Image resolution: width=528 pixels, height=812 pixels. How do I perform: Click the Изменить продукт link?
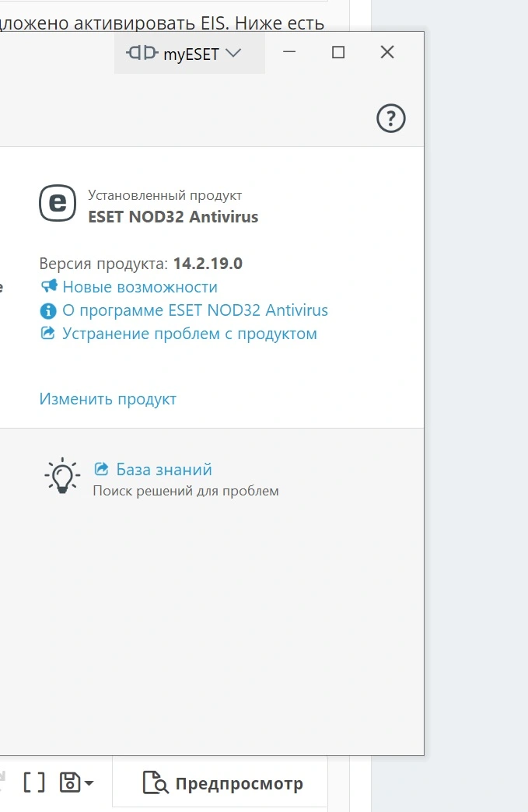tap(107, 399)
